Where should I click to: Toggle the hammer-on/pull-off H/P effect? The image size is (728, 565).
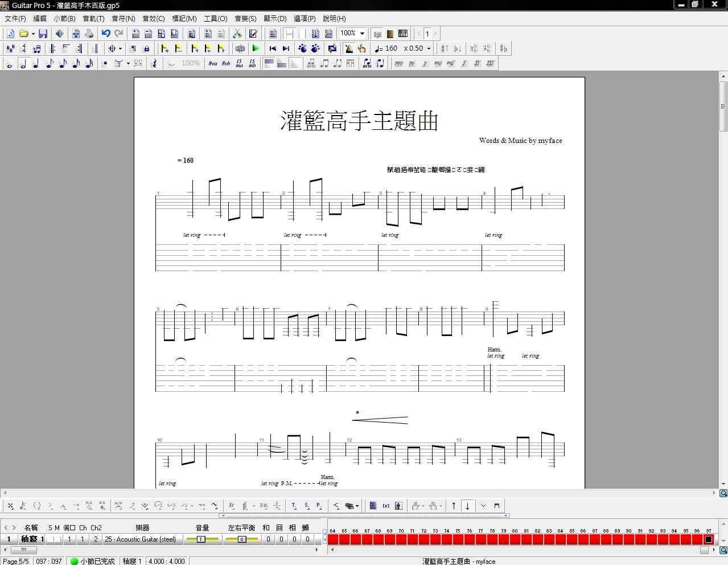(118, 506)
